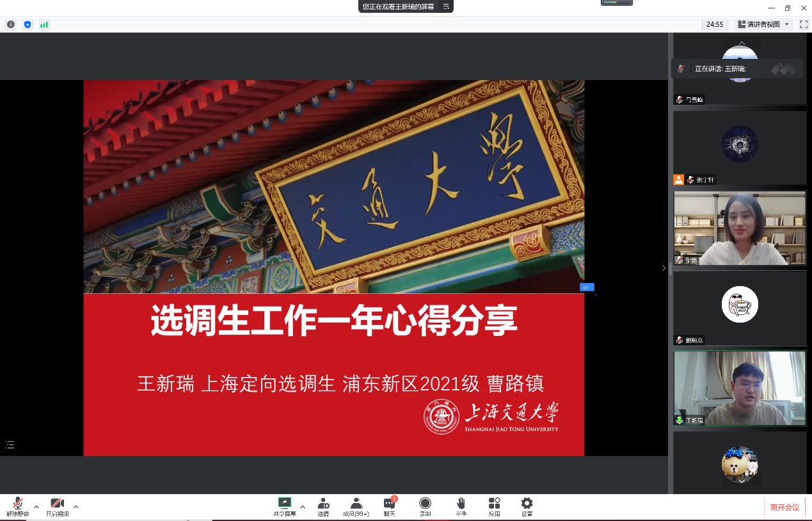Image resolution: width=812 pixels, height=521 pixels.
Task: Open the meeting info icon top left
Action: click(x=10, y=24)
